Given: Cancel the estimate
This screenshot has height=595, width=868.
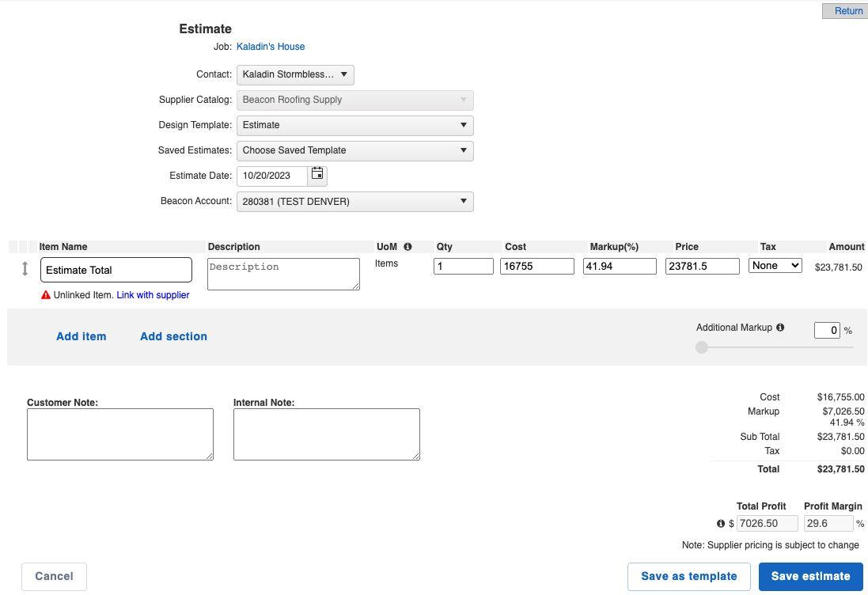Looking at the screenshot, I should [54, 576].
